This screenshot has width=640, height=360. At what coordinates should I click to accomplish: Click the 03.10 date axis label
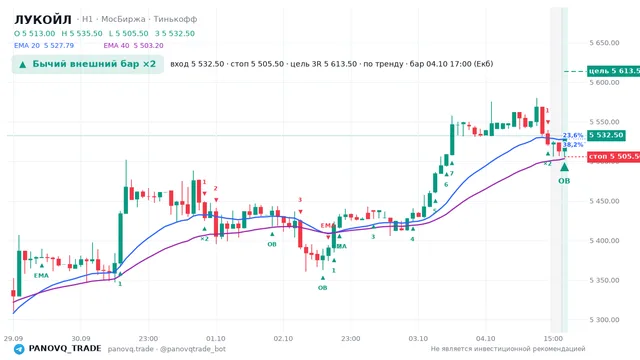[418, 339]
